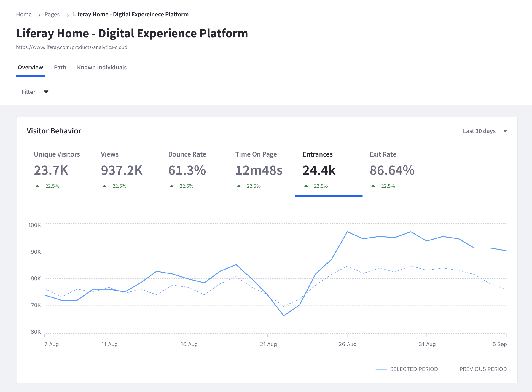
Task: Click the up-trend arrow under Views
Action: [104, 186]
